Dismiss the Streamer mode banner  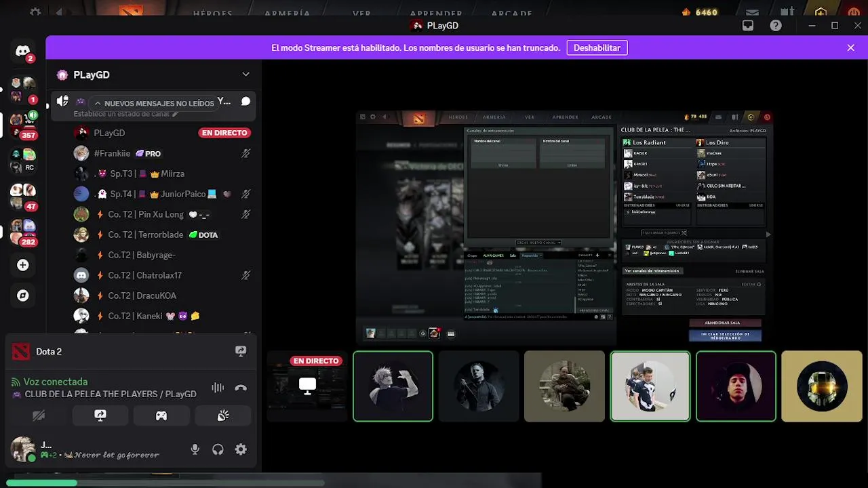(x=850, y=47)
